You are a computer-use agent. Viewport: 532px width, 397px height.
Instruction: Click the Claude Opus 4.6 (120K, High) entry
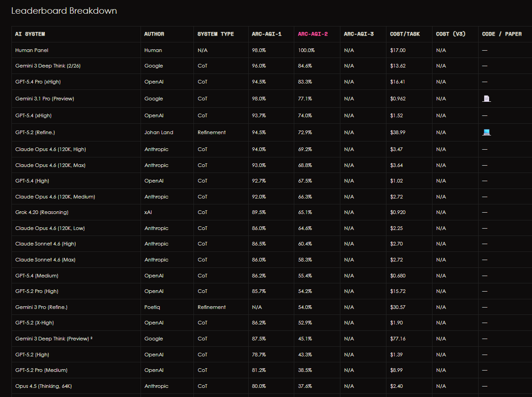[x=50, y=149]
